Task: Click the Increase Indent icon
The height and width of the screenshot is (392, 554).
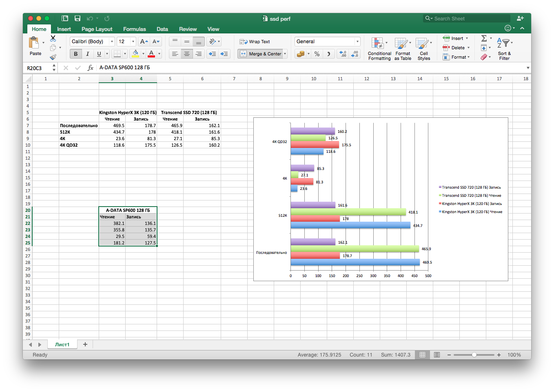Action: (x=224, y=54)
